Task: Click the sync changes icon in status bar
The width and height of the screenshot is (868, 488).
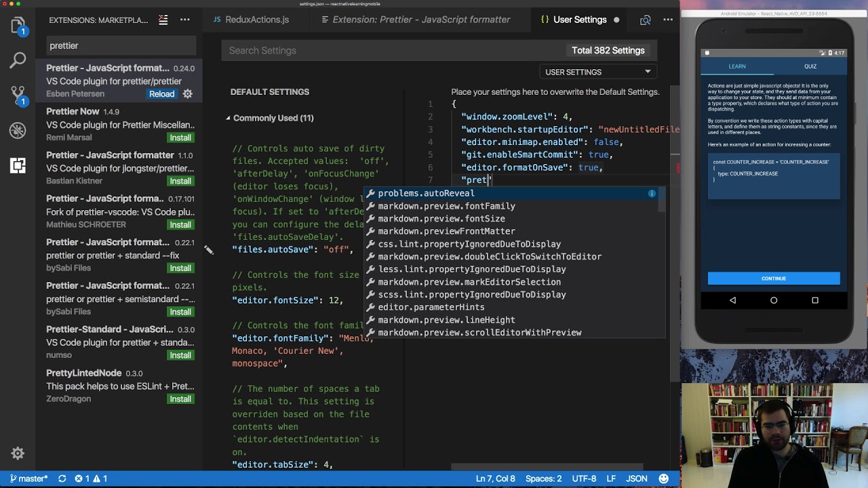Action: (62, 479)
